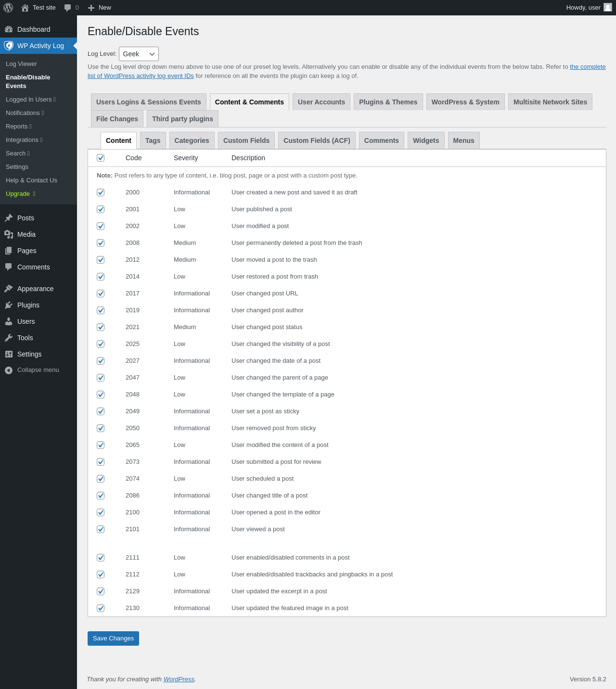
Task: Click the Posts pushpin icon
Action: point(9,218)
